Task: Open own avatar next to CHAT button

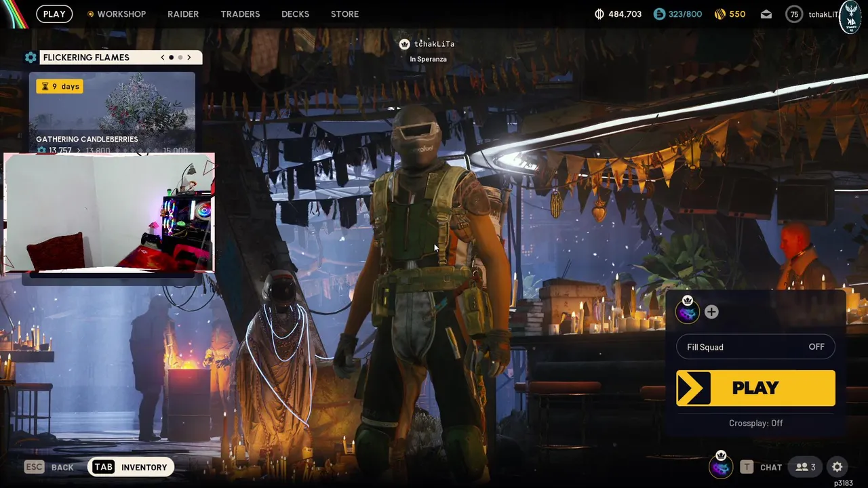Action: tap(721, 467)
